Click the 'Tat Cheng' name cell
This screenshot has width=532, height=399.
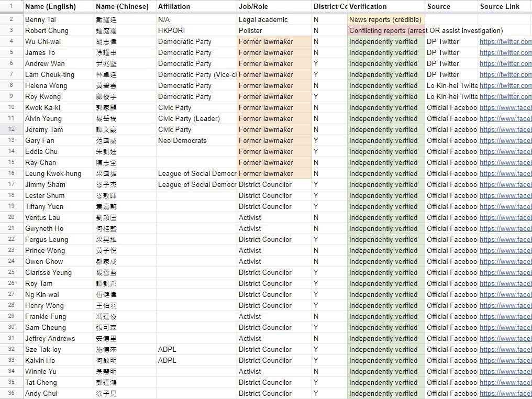[x=58, y=382]
